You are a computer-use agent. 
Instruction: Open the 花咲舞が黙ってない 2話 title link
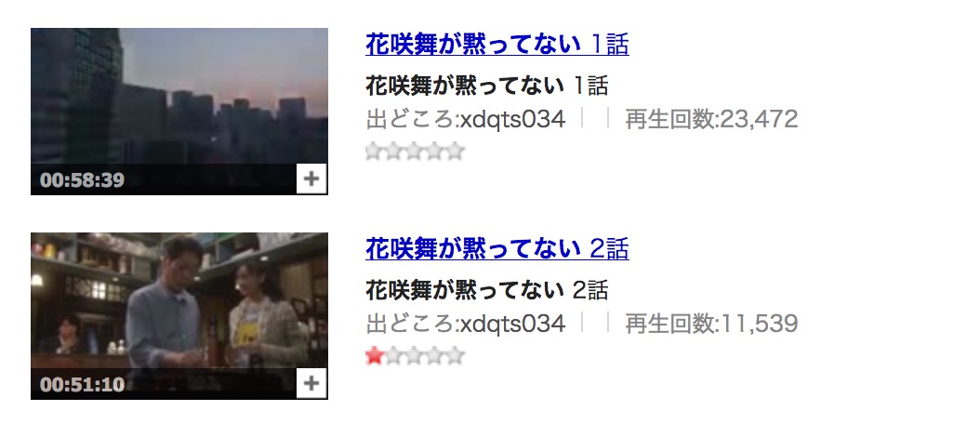point(497,249)
